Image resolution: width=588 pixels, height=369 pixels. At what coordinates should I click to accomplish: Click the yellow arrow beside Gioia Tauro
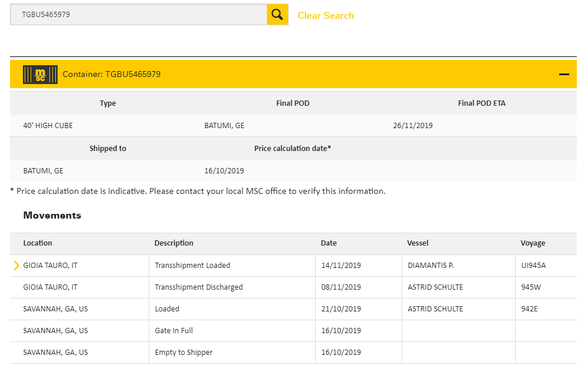(x=16, y=266)
